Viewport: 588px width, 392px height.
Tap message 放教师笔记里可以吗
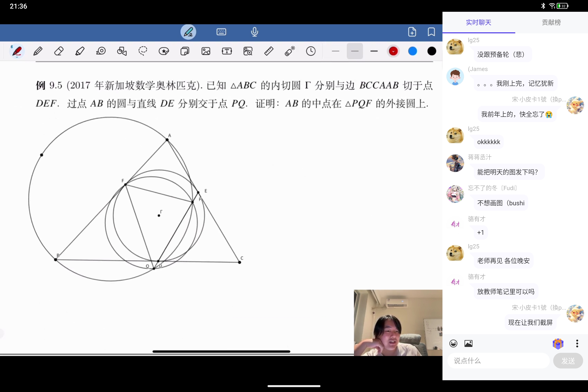click(506, 292)
